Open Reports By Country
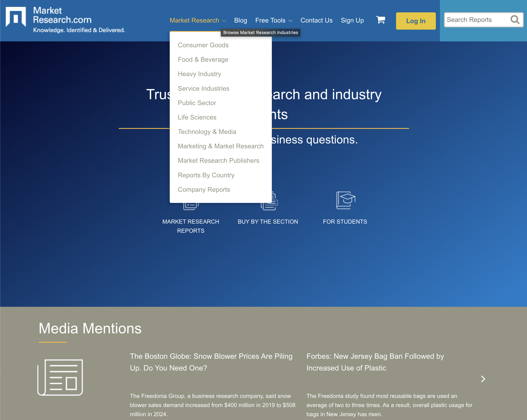 coord(206,175)
